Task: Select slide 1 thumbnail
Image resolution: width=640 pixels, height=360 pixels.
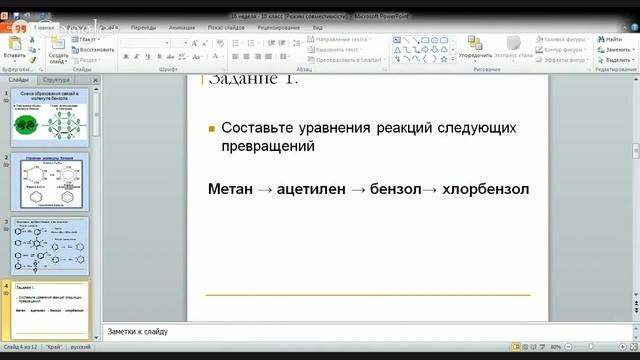Action: 49,118
